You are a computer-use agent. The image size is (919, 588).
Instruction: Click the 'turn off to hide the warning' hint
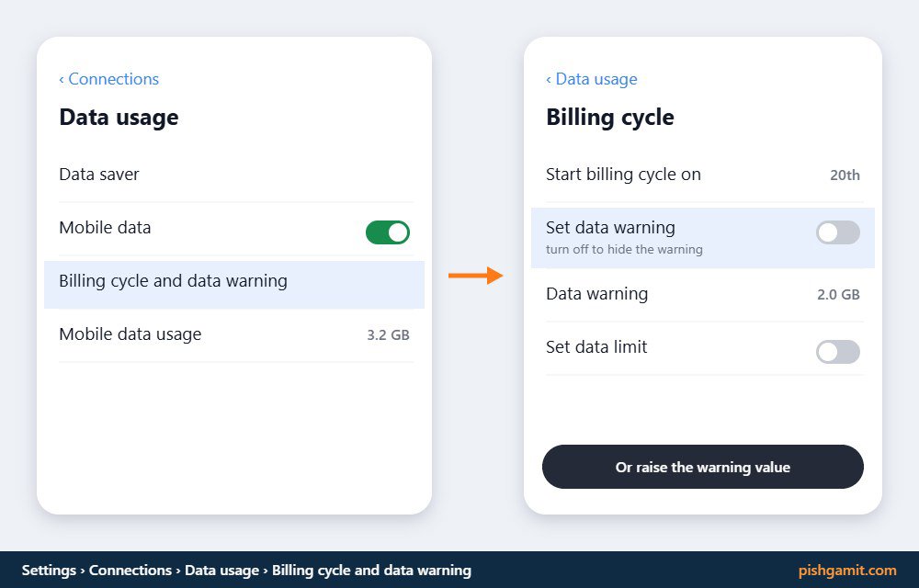pos(624,250)
